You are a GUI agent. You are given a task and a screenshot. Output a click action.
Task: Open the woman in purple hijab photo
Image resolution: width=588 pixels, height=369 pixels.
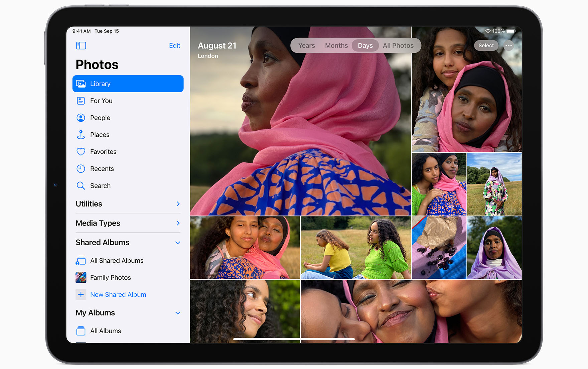coord(494,248)
